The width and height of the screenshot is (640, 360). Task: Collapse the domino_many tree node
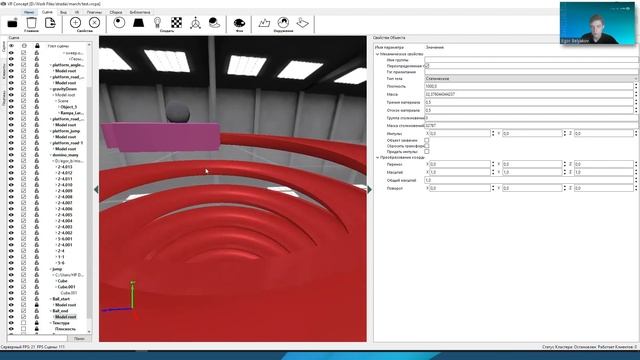[x=51, y=155]
